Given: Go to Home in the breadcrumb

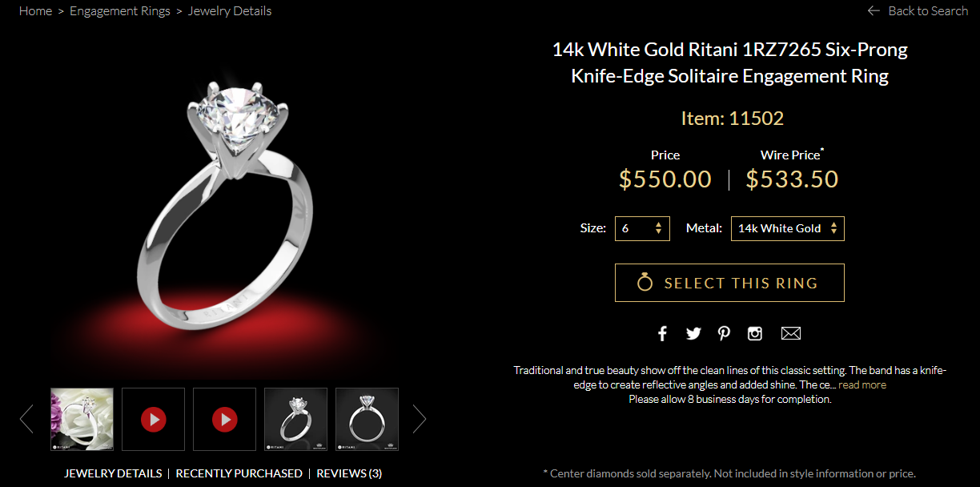Looking at the screenshot, I should click(35, 11).
